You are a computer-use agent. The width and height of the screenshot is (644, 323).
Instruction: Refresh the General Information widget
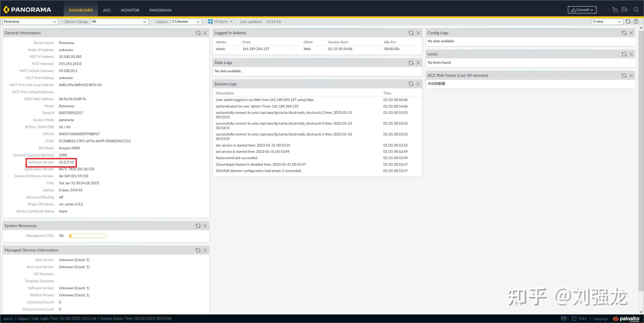pyautogui.click(x=198, y=33)
